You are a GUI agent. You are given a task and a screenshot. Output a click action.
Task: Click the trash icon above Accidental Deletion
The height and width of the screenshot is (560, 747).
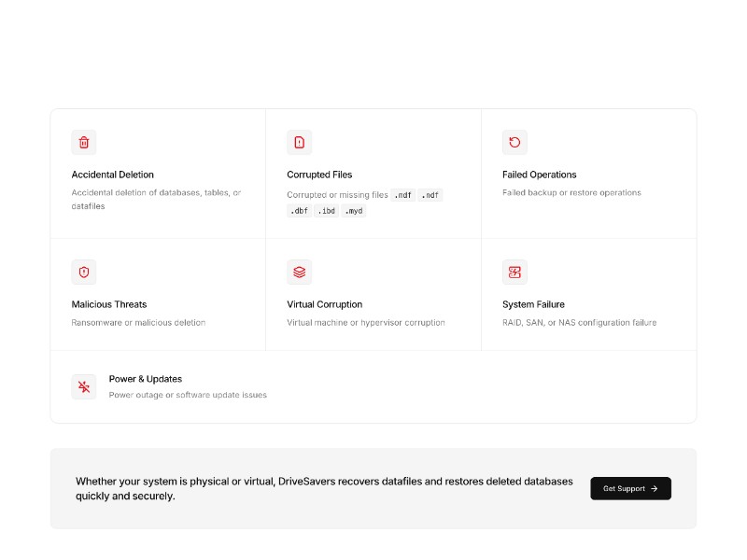point(84,142)
